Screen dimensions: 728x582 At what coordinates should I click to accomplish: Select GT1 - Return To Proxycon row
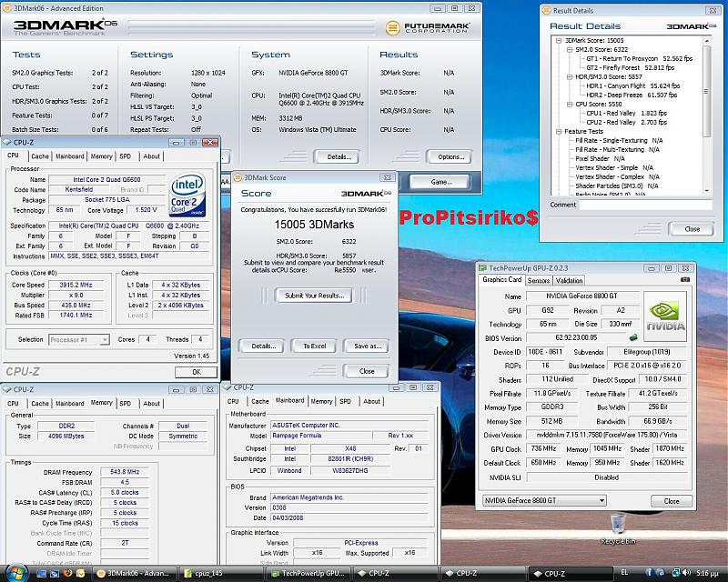coord(639,58)
